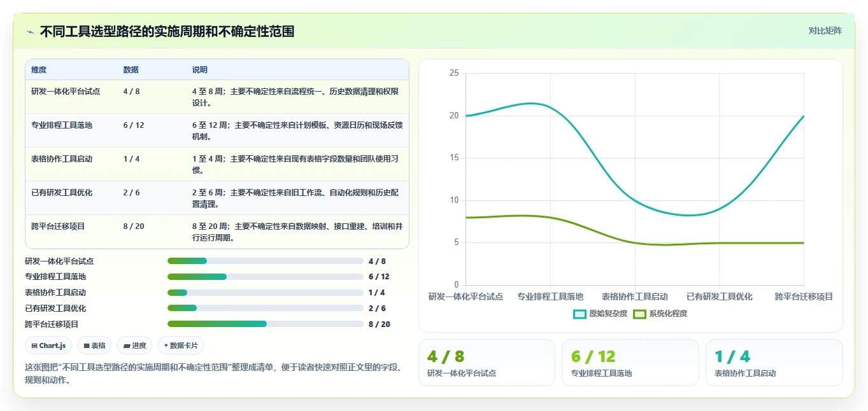Viewport: 868px width, 411px height.
Task: Click 跨平台迁移项目 table row name
Action: 58,226
